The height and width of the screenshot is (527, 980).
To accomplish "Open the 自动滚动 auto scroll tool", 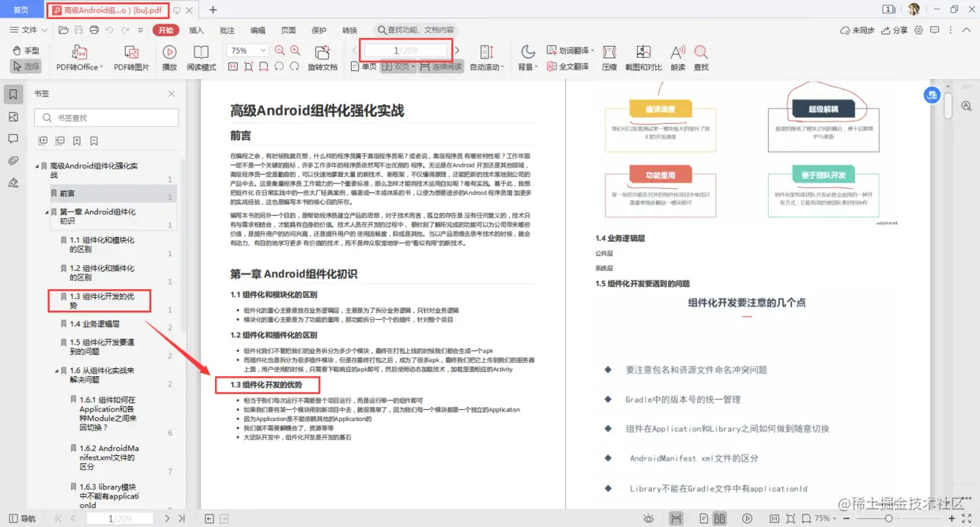I will (486, 58).
